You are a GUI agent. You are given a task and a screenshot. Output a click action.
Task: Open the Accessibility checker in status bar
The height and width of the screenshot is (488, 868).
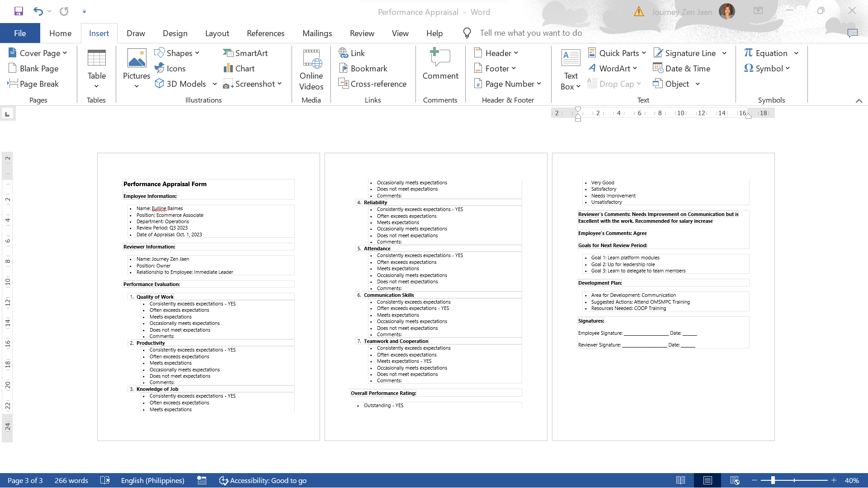pyautogui.click(x=263, y=481)
